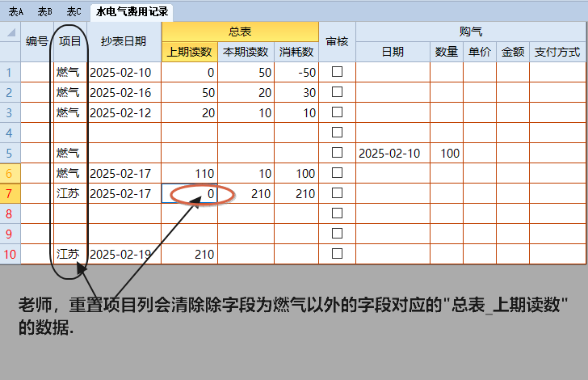This screenshot has width=588, height=380.
Task: Select highlighted row header 7
Action: pos(10,194)
